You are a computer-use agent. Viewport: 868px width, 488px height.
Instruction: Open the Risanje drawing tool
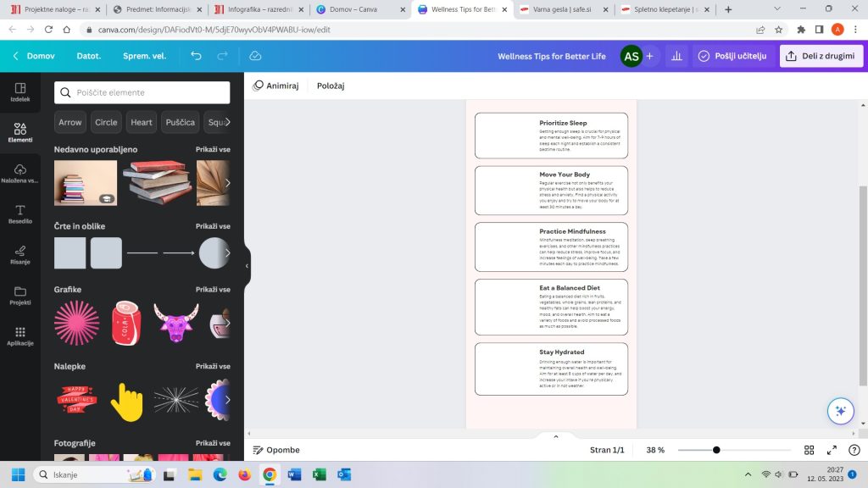pos(20,254)
